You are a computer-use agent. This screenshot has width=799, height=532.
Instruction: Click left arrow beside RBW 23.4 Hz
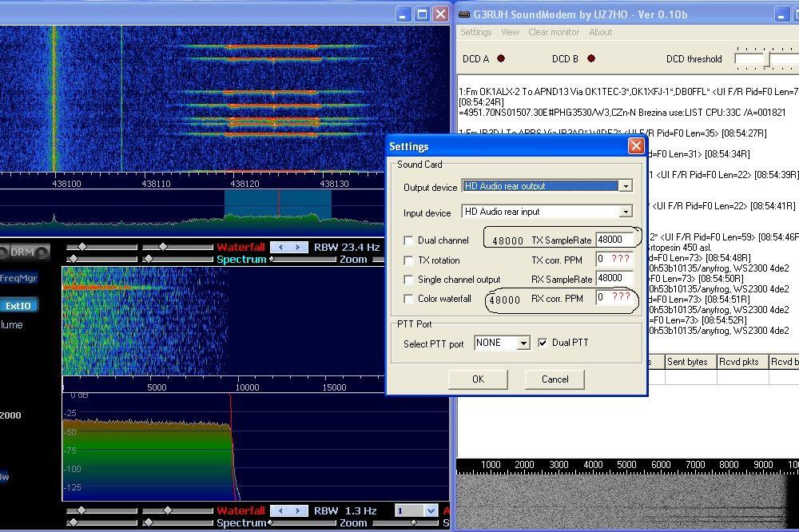279,248
